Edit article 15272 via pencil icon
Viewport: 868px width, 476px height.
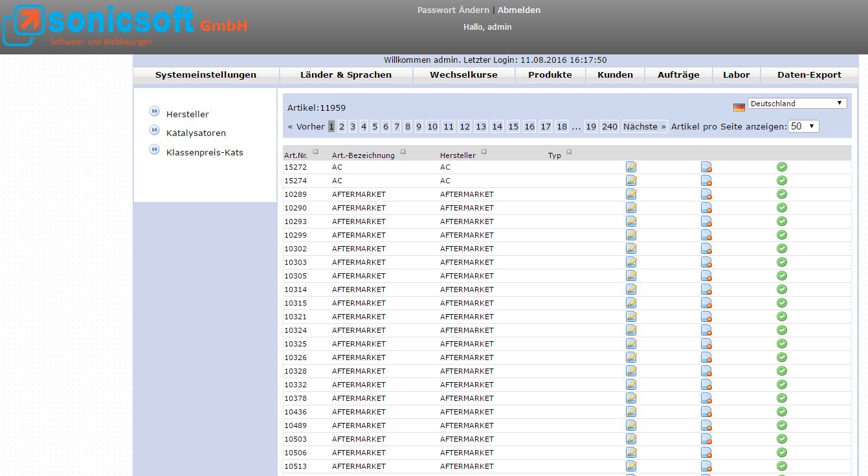[x=631, y=167]
